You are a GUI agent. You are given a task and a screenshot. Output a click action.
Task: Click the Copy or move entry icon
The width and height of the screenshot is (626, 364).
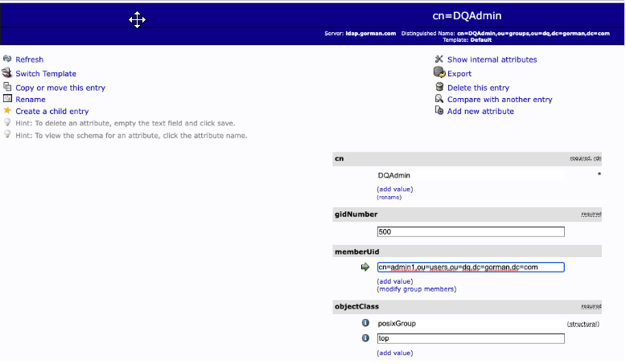(x=7, y=87)
